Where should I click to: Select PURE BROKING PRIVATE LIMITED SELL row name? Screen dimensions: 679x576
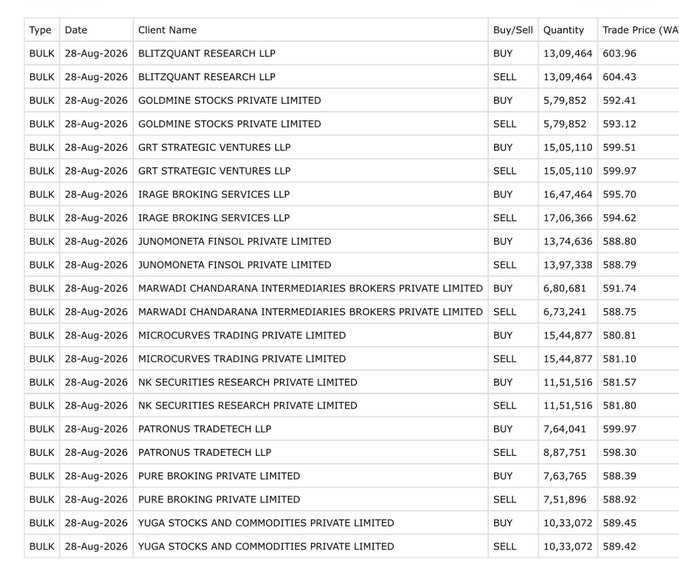coord(219,499)
